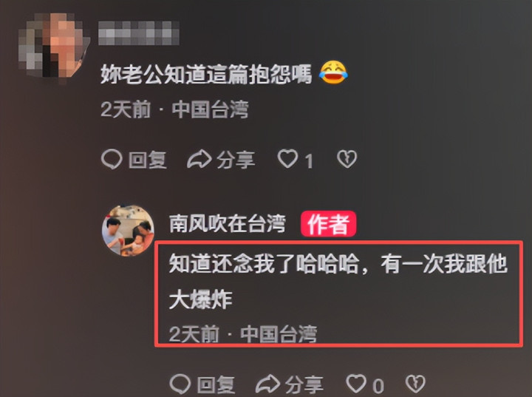The width and height of the screenshot is (532, 397).
Task: Click the 分享 label under the author's reply
Action: click(x=304, y=385)
